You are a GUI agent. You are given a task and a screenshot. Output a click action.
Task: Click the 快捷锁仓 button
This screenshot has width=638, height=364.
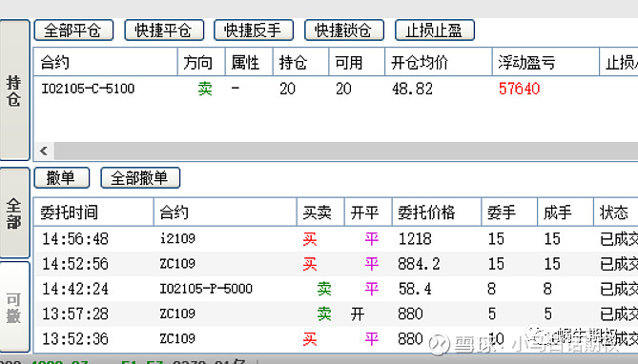pyautogui.click(x=344, y=30)
